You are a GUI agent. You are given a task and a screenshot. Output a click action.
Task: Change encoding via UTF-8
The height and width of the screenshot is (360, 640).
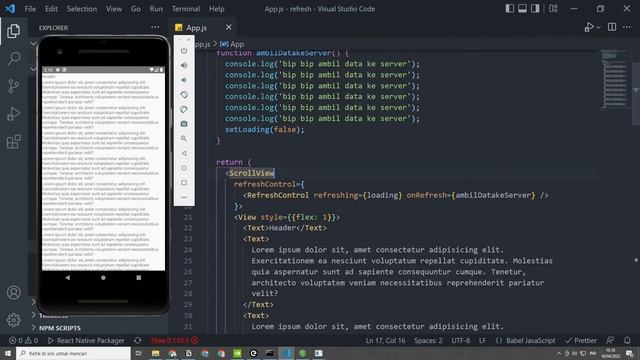(x=460, y=340)
